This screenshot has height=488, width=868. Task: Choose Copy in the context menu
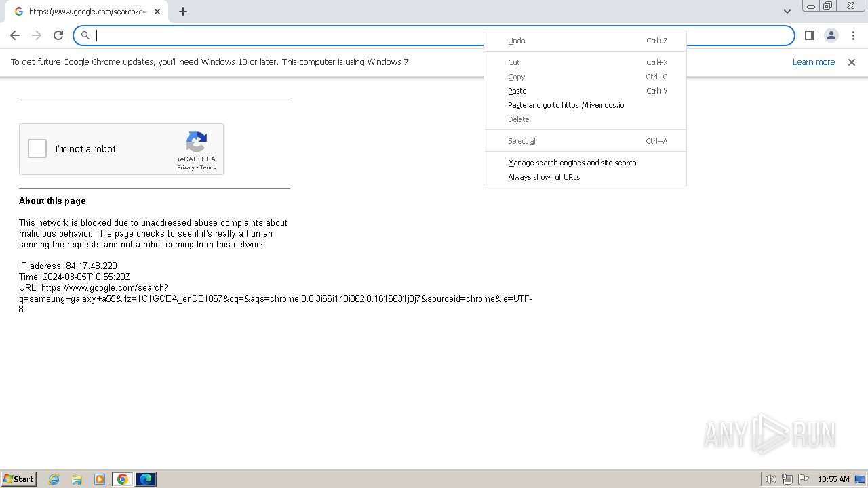(585, 77)
